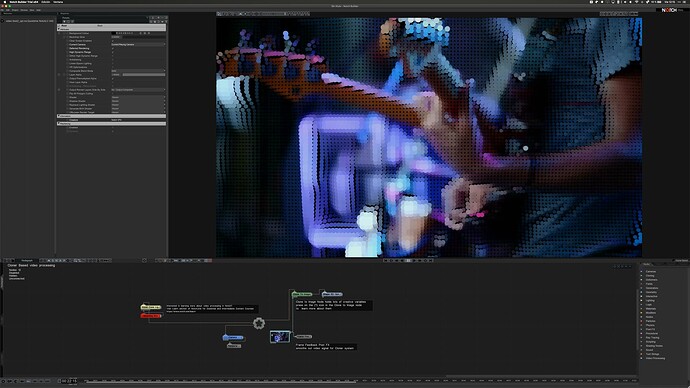Click the 'Cloner Based video processing' layer title
Viewport: 690px width, 388px height.
point(31,265)
